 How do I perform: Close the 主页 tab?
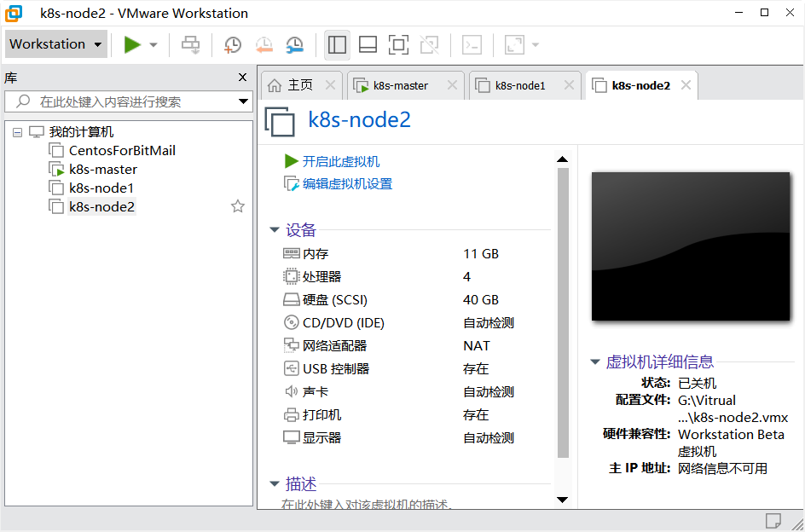[330, 85]
